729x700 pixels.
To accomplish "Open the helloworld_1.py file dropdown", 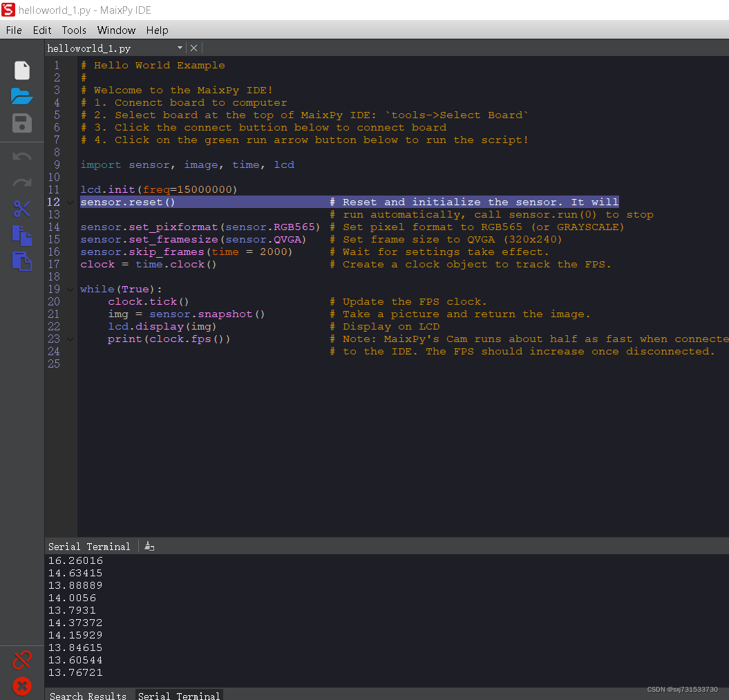I will pos(180,48).
